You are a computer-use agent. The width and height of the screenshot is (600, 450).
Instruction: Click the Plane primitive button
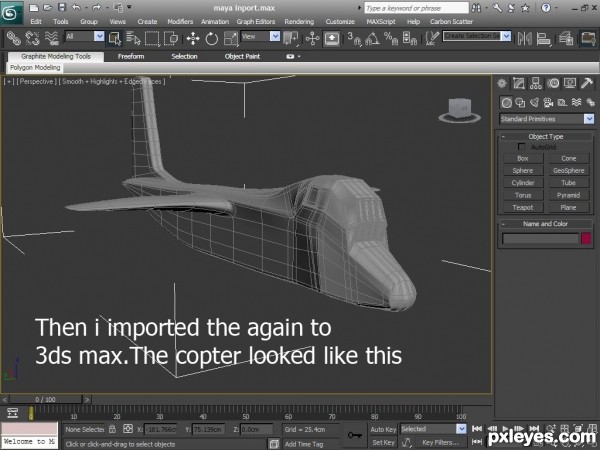tap(569, 207)
